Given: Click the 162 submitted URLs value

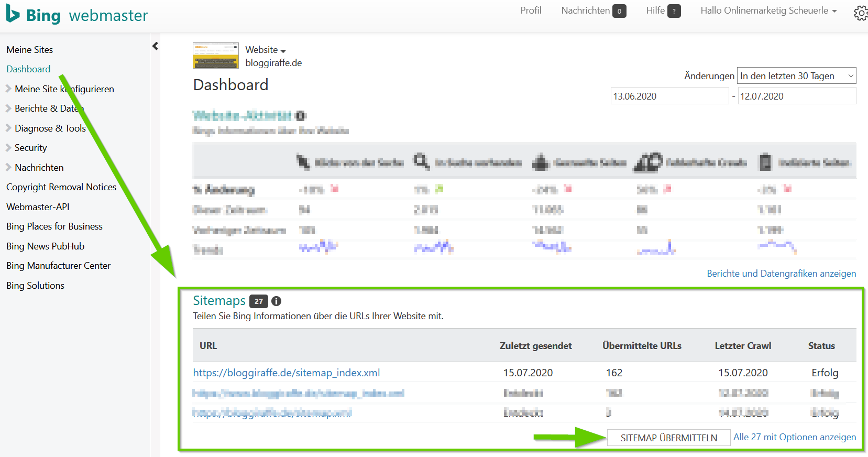Looking at the screenshot, I should 614,373.
